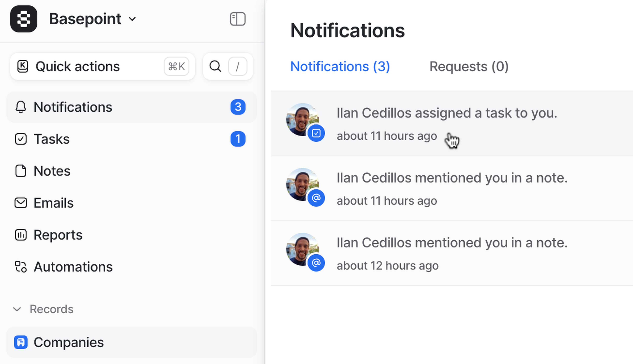Open Emails via envelope icon
This screenshot has height=364, width=633.
click(x=21, y=203)
